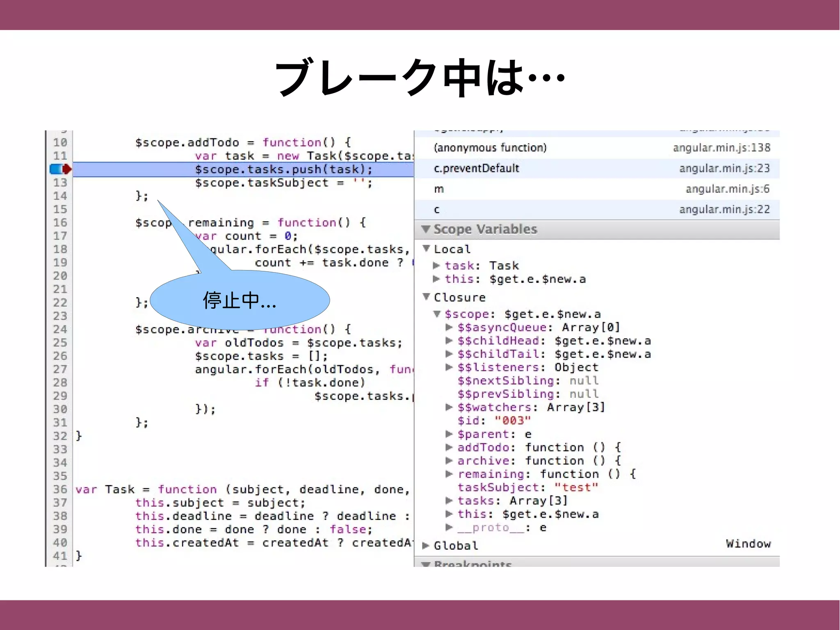Click the $$nextSibling: null value
This screenshot has width=840, height=630.
(x=584, y=380)
